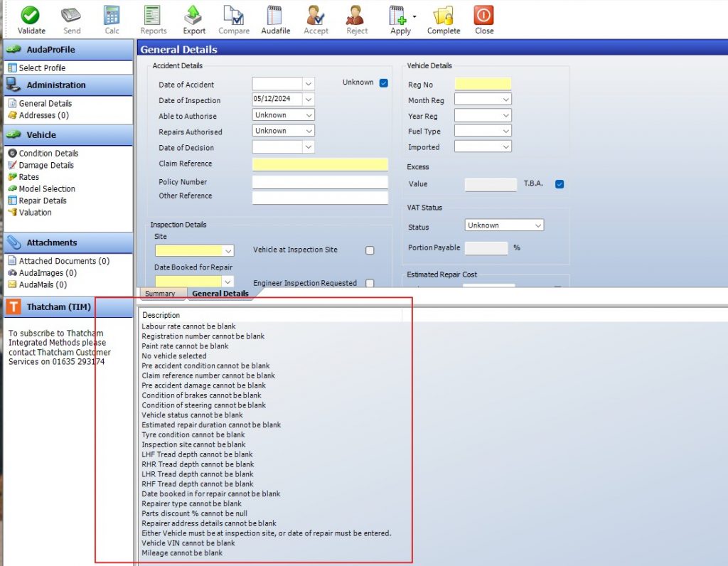Open the Inspection Site dropdown

click(228, 251)
